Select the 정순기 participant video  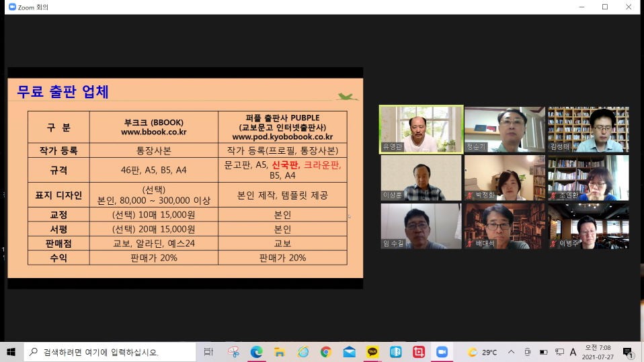coord(505,129)
